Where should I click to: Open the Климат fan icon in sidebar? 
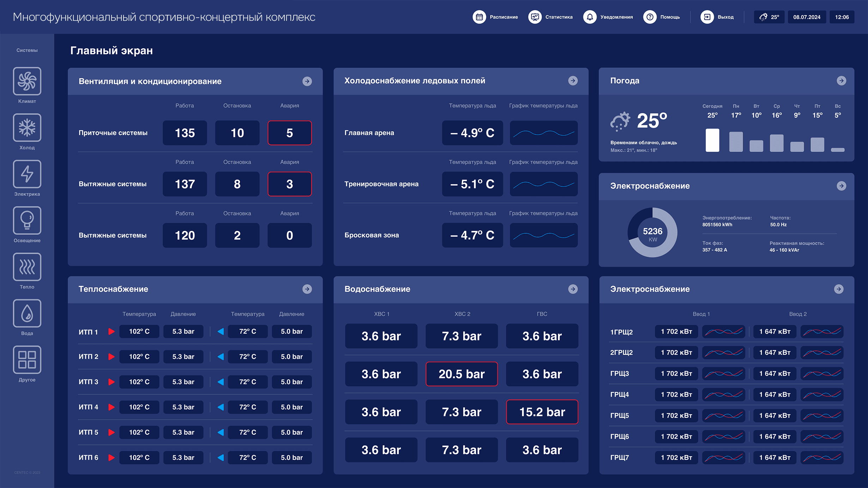(x=27, y=81)
